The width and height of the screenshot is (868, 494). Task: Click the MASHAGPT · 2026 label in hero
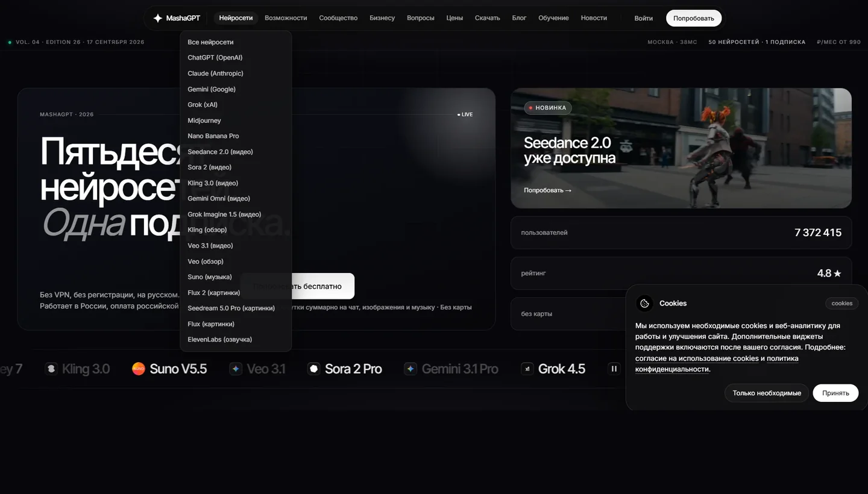coord(67,114)
